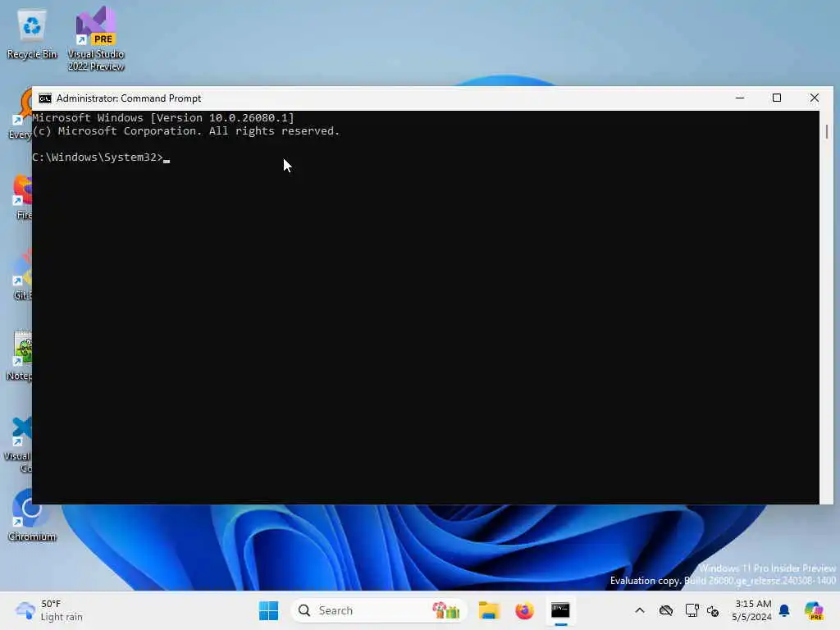The image size is (840, 630).
Task: Minimize the Command Prompt window
Action: tap(740, 98)
